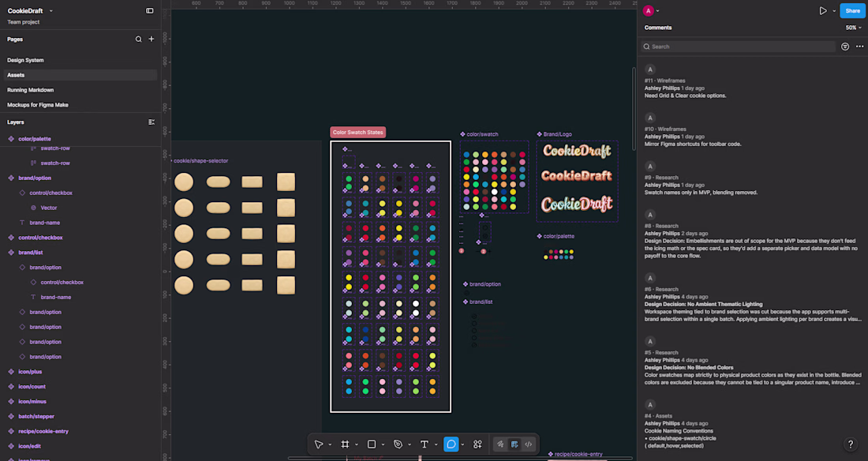Open the Running Markdown page
Screen dimensions: 868x461
(31, 90)
